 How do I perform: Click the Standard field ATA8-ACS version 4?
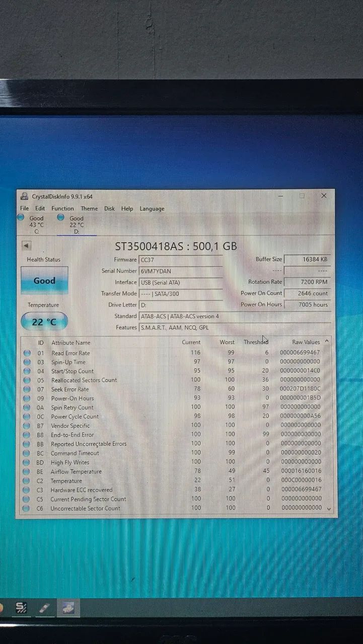[235, 316]
